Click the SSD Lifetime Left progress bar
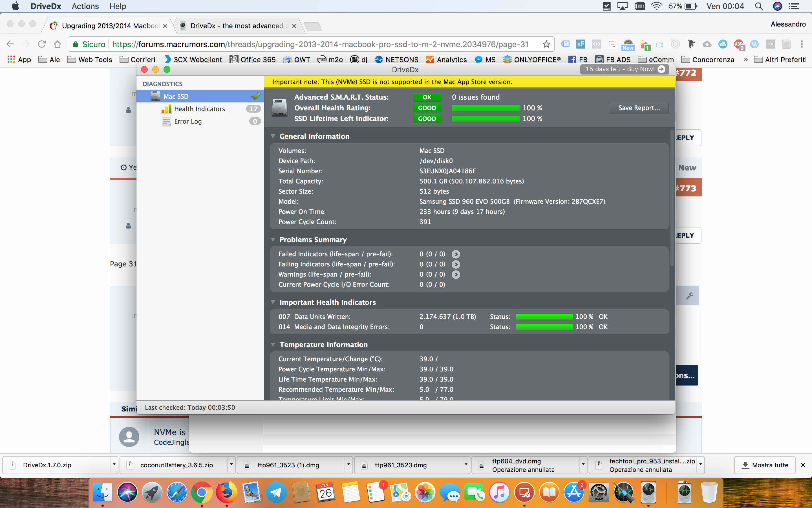 486,119
